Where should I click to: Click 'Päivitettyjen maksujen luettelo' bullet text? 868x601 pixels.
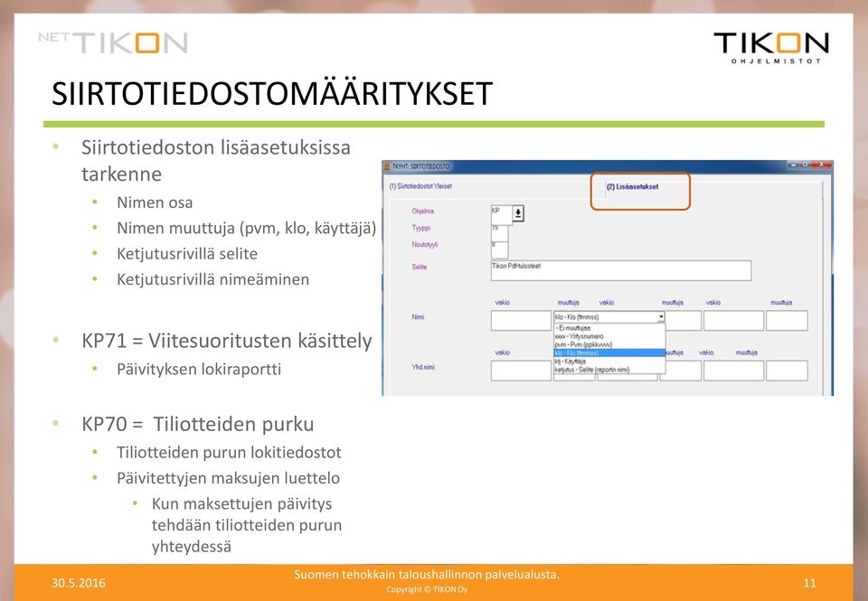click(228, 478)
